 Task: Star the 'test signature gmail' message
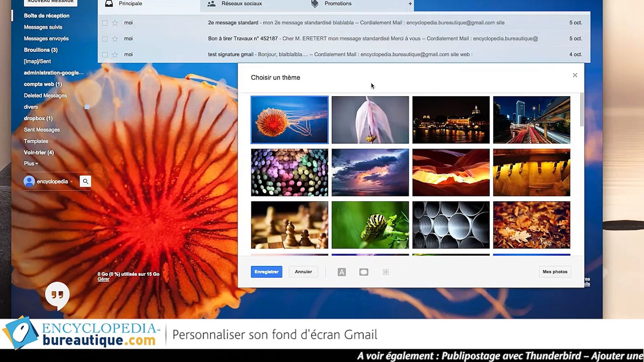114,54
